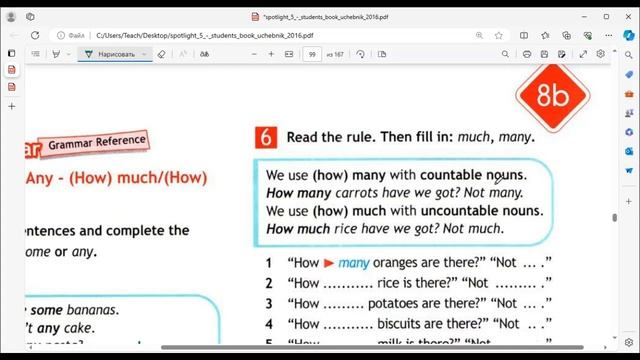Click the sentence 'How much rice have we got?'
Image resolution: width=640 pixels, height=360 pixels.
coord(353,229)
